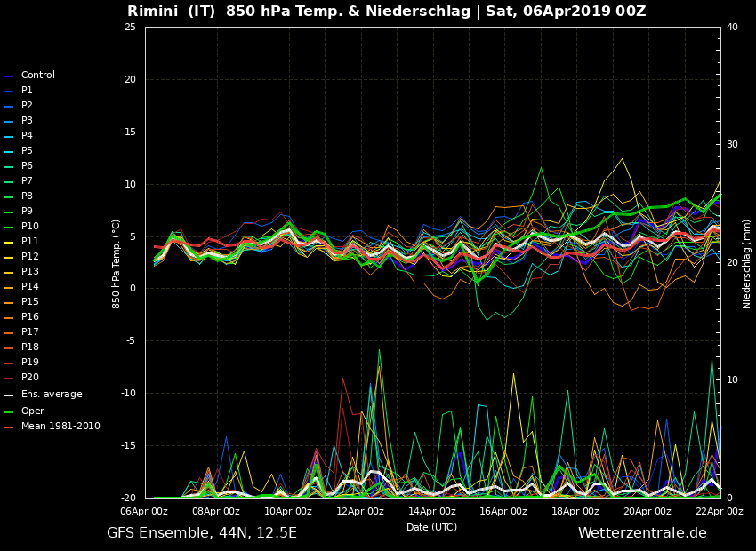
Task: Click the Control legend color line
Action: [x=9, y=76]
